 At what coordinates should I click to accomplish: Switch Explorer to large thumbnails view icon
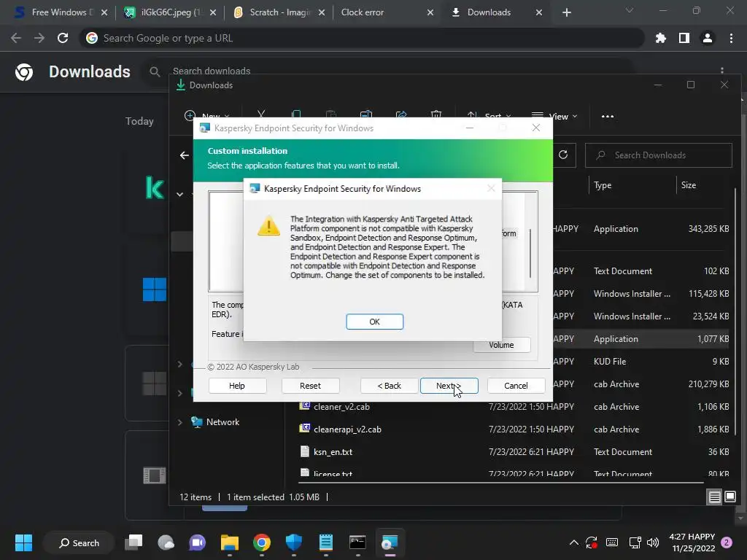tap(729, 497)
